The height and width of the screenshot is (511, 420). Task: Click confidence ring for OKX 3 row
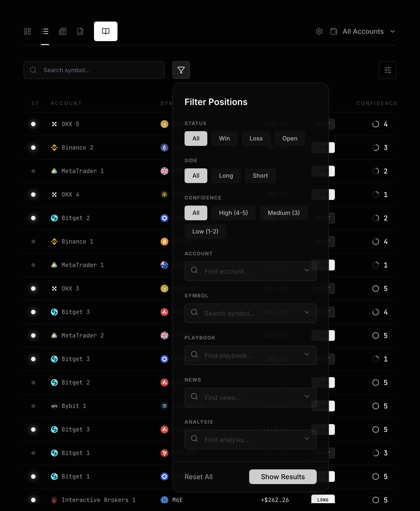pos(376,289)
